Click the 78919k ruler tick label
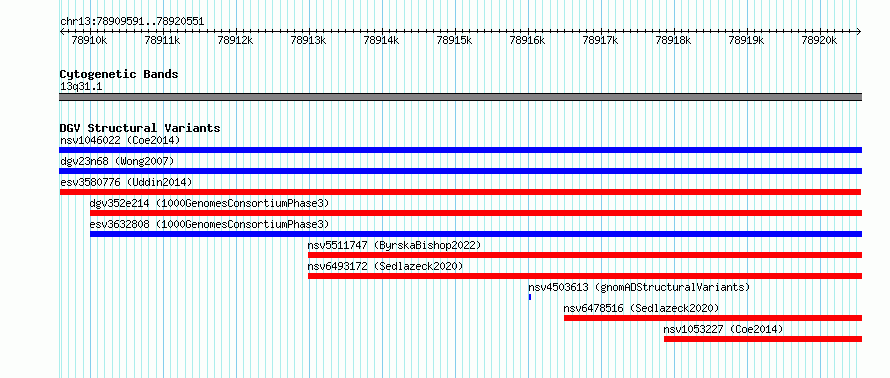The image size is (890, 378). point(747,40)
